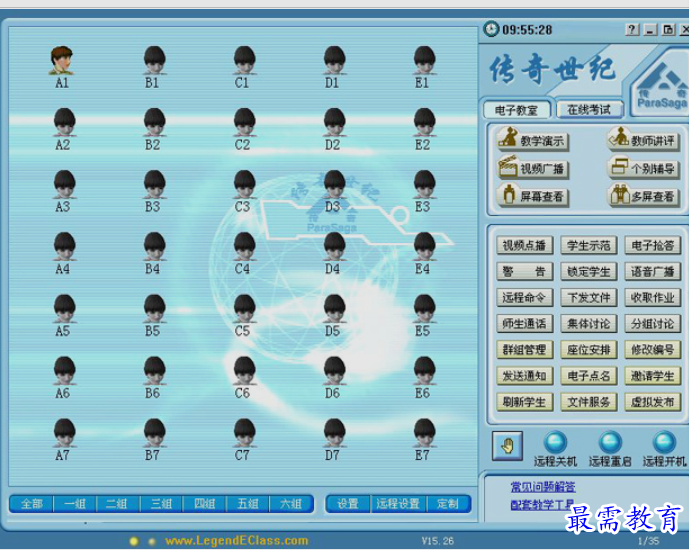Image resolution: width=689 pixels, height=550 pixels.
Task: Select student icon E2
Action: pos(424,123)
